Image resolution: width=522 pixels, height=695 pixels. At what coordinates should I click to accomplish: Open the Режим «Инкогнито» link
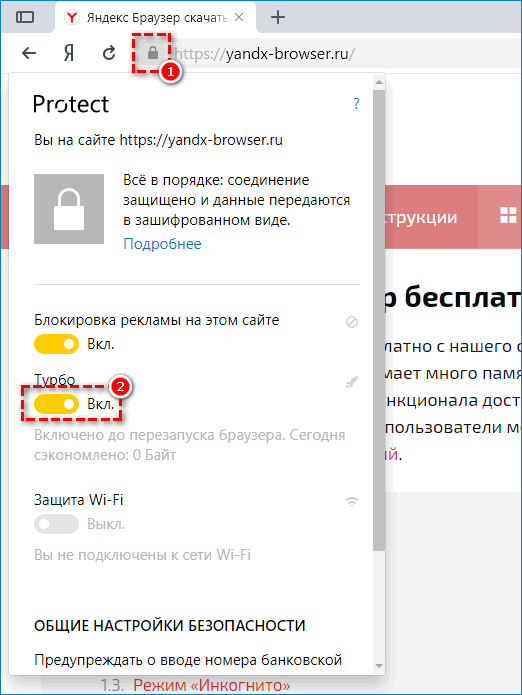pyautogui.click(x=212, y=686)
